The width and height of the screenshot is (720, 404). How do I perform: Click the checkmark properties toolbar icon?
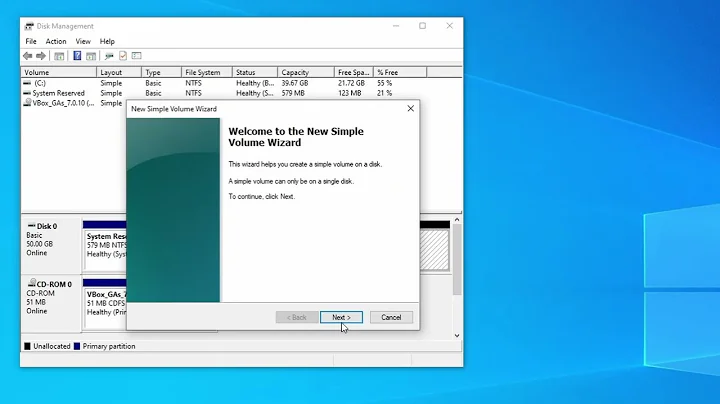coord(123,56)
